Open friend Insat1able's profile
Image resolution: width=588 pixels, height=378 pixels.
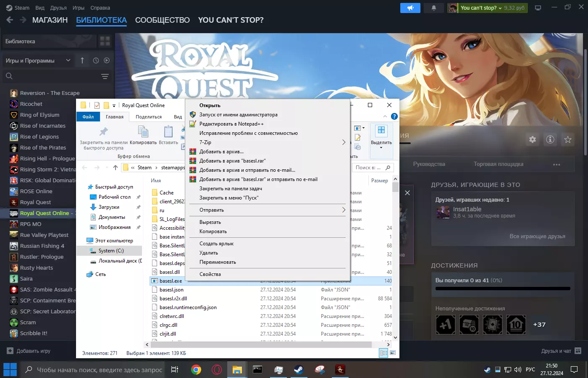pyautogui.click(x=467, y=209)
